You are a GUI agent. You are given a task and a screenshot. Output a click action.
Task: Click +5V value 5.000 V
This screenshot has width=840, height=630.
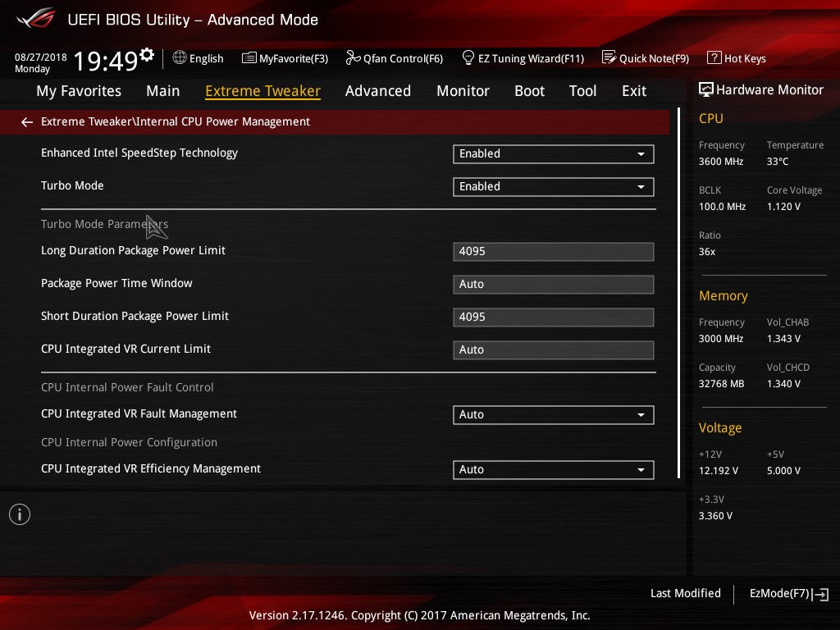click(x=783, y=470)
